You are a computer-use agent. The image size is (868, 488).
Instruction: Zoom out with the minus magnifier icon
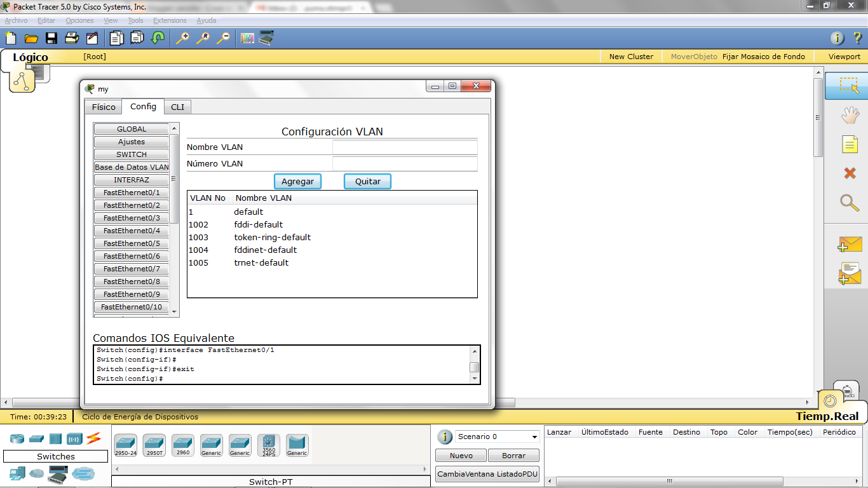(223, 38)
